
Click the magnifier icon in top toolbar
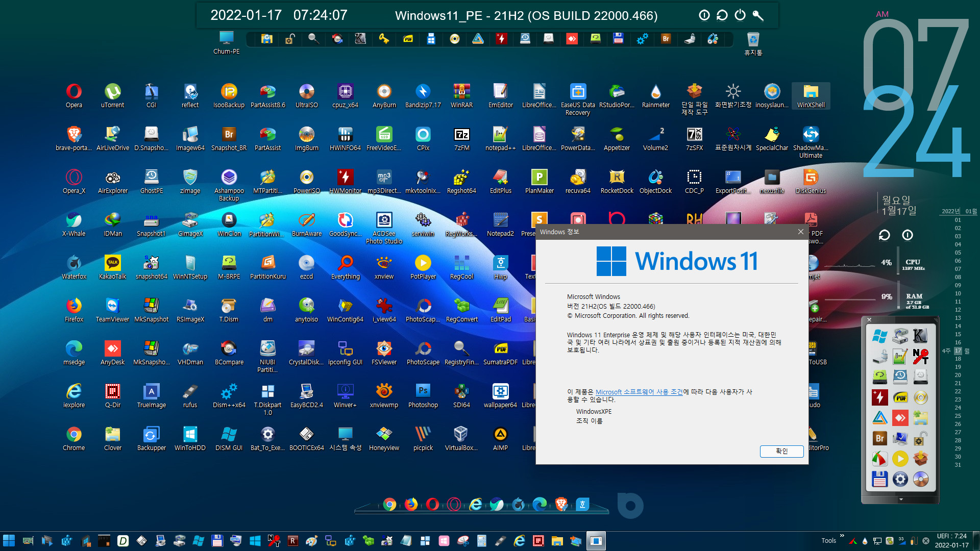[x=313, y=39]
